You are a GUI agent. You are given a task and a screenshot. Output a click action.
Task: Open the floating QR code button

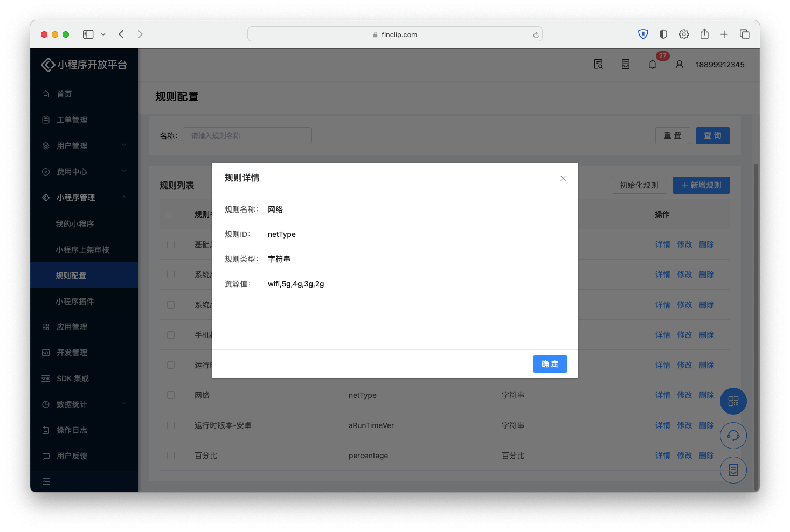coord(733,401)
